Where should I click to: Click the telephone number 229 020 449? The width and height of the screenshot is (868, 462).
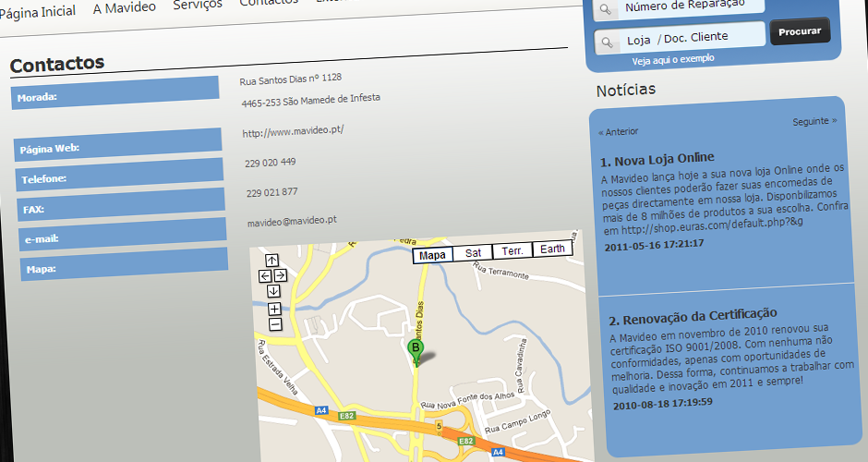pos(271,163)
